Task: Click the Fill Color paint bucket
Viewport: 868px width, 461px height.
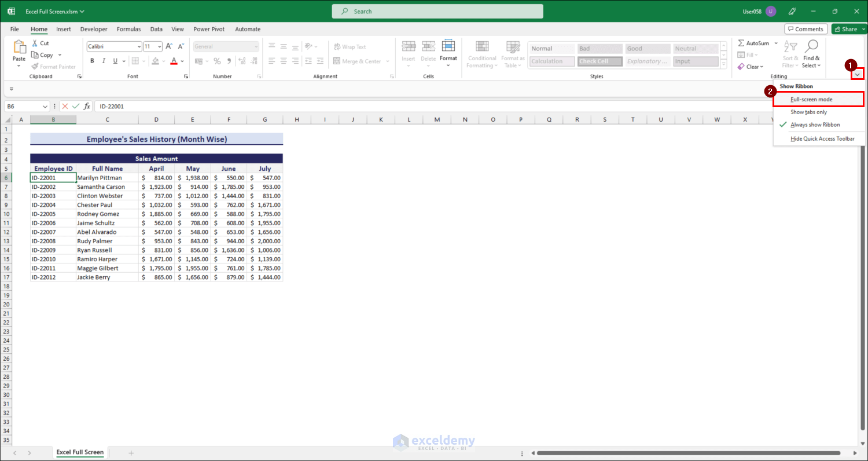Action: 155,61
